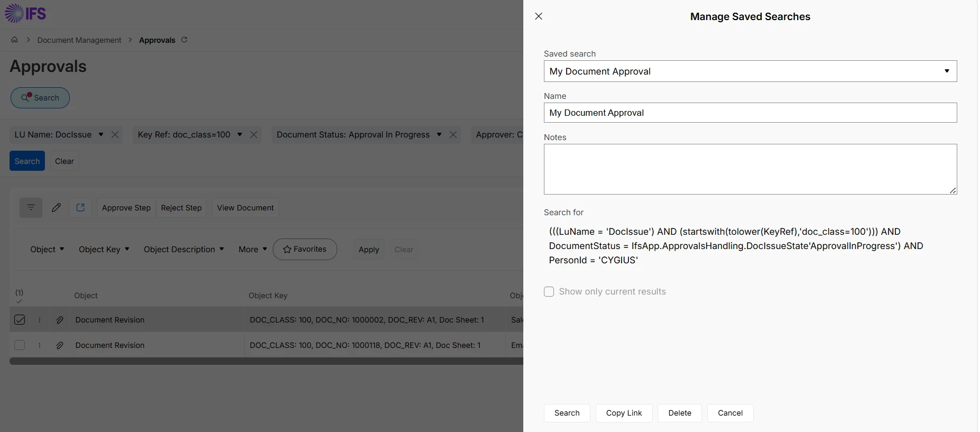Click the Approvals breadcrumb
Image resolution: width=980 pixels, height=432 pixels.
coord(157,40)
